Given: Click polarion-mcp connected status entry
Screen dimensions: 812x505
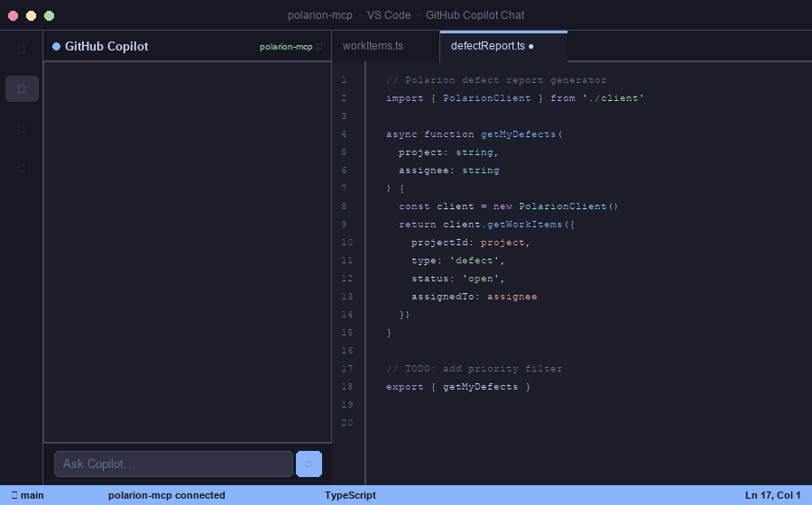Looking at the screenshot, I should click(x=167, y=495).
